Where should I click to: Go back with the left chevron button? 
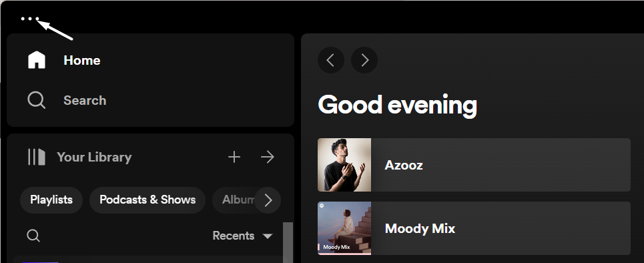[x=330, y=60]
